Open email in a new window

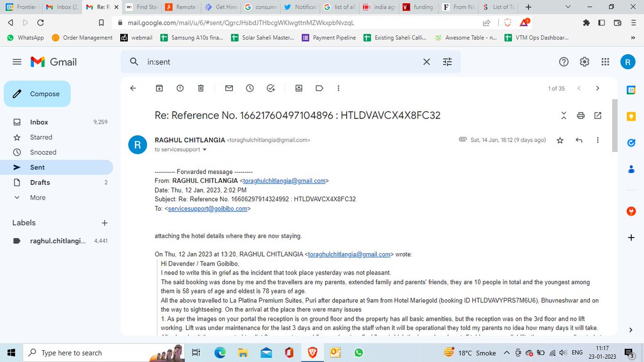point(598,115)
